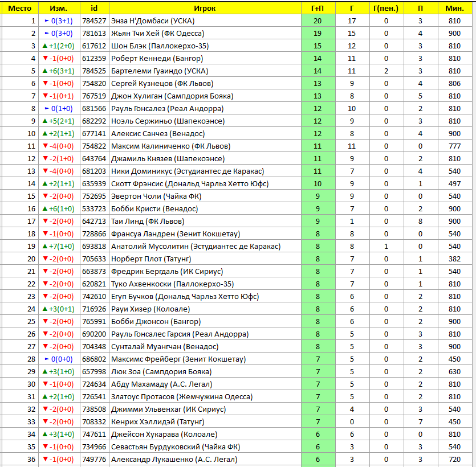This screenshot has width=476, height=467.
Task: Click Бобби Кристи (Венадос) cell
Action: [x=205, y=209]
